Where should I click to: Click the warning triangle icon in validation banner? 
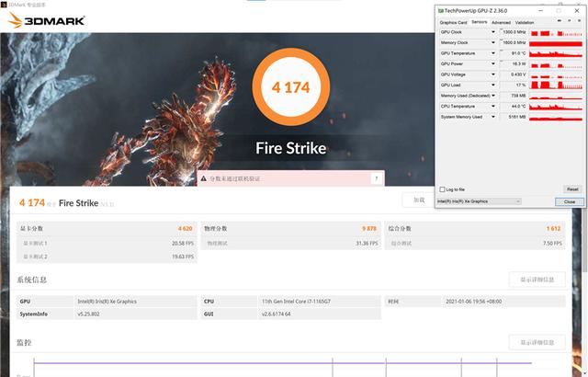point(203,178)
